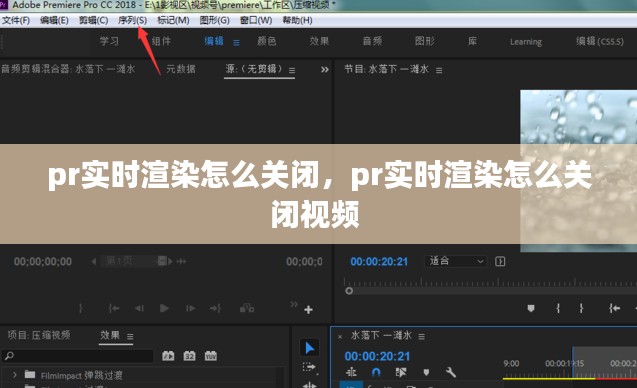Image resolution: width=637 pixels, height=388 pixels.
Task: Open the 标记(M) menu
Action: point(173,20)
